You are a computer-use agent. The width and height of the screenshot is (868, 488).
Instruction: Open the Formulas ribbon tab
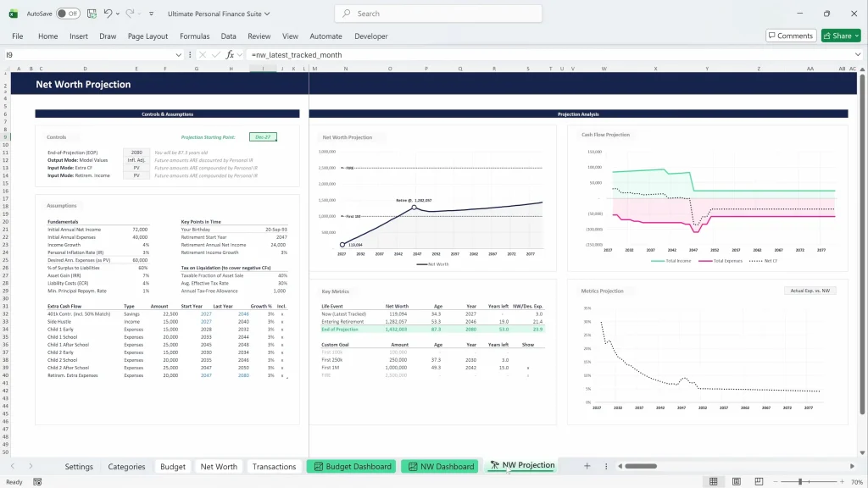194,36
